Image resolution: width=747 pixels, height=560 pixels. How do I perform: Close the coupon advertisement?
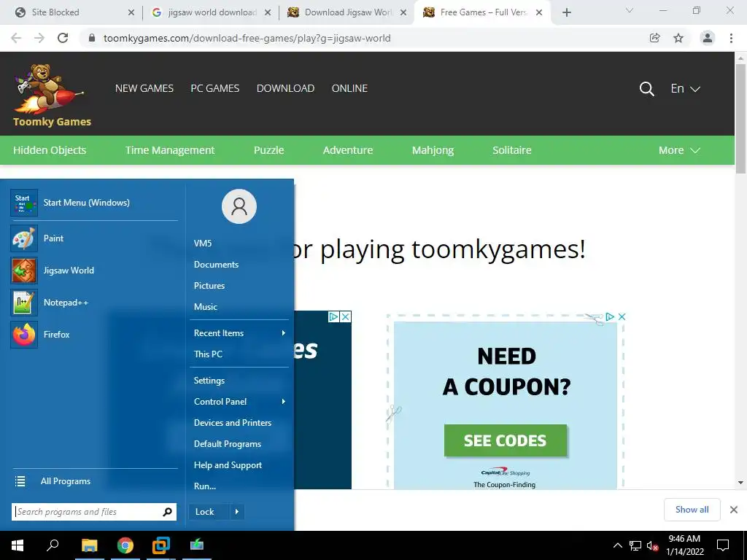click(x=622, y=316)
